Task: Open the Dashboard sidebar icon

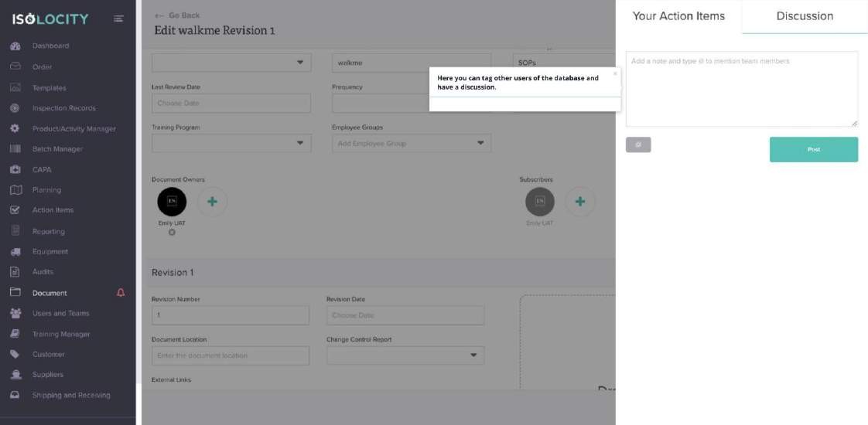Action: pos(15,46)
